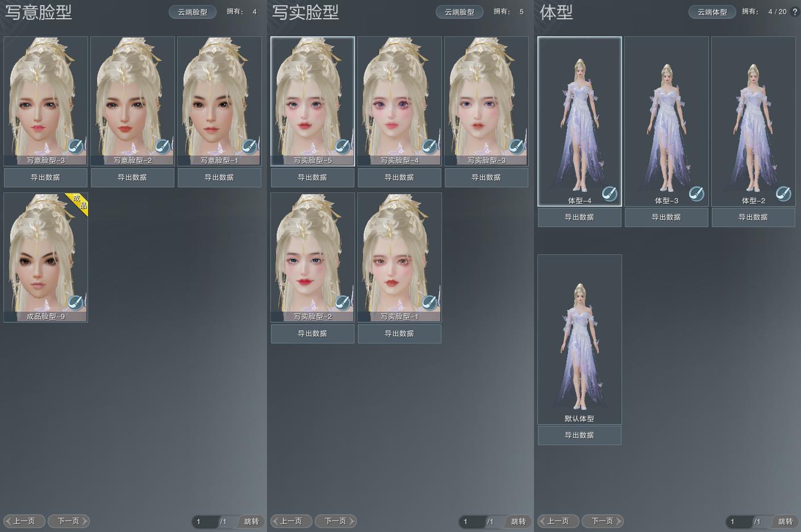The width and height of the screenshot is (801, 532).
Task: Select the 写实脸型-2 face thumbnail
Action: pyautogui.click(x=312, y=257)
